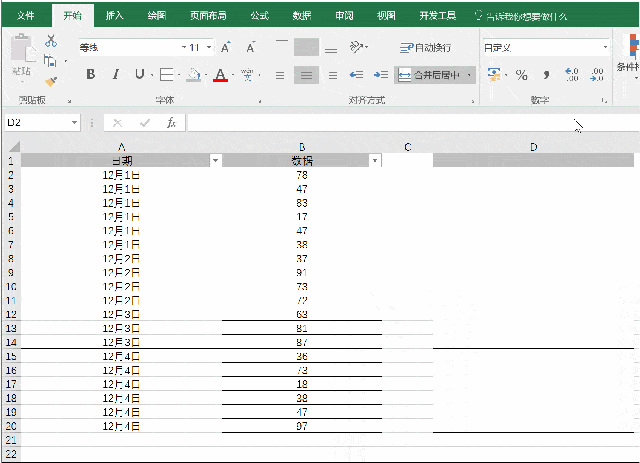Screen dimensions: 640x463
Task: Increase indent
Action: click(381, 75)
